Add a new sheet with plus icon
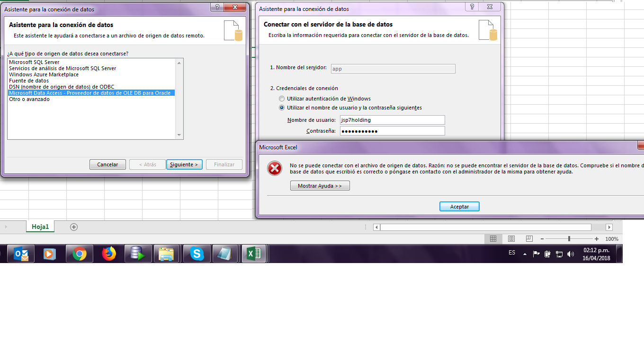 (74, 227)
